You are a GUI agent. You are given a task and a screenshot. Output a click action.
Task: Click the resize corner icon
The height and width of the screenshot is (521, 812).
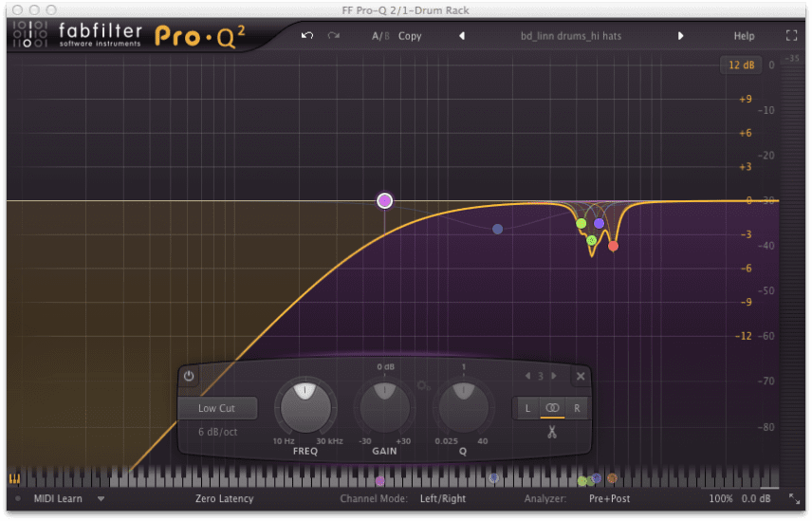pyautogui.click(x=794, y=499)
